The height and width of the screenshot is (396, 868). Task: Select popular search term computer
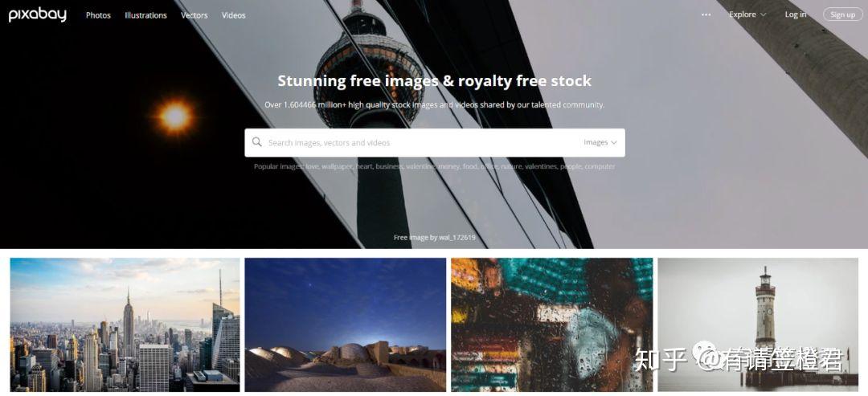600,166
